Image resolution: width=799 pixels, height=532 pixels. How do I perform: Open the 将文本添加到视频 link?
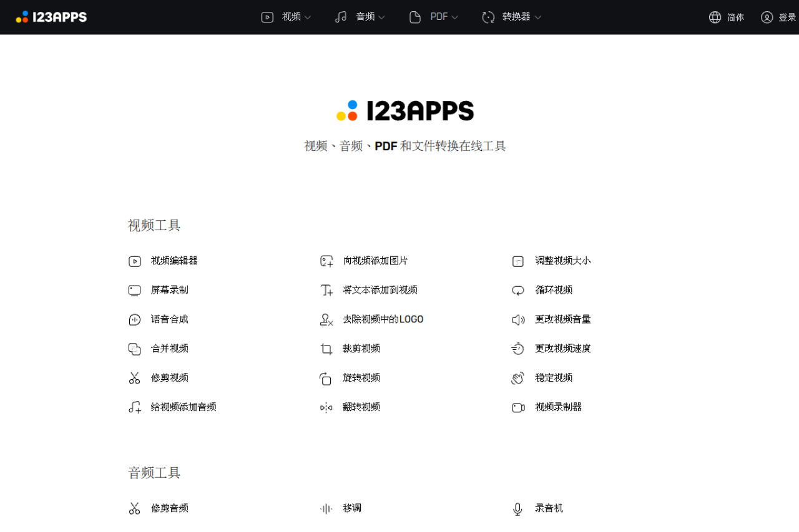(x=380, y=290)
